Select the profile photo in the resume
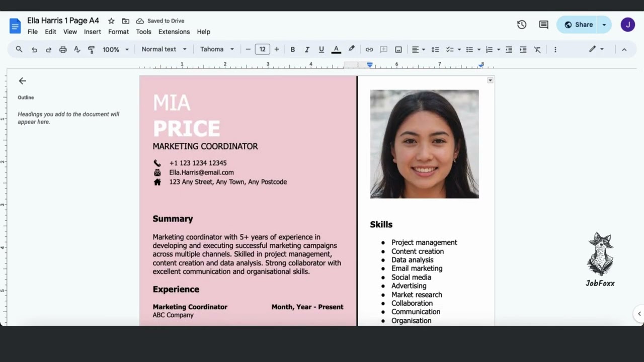The width and height of the screenshot is (644, 362). 425,144
